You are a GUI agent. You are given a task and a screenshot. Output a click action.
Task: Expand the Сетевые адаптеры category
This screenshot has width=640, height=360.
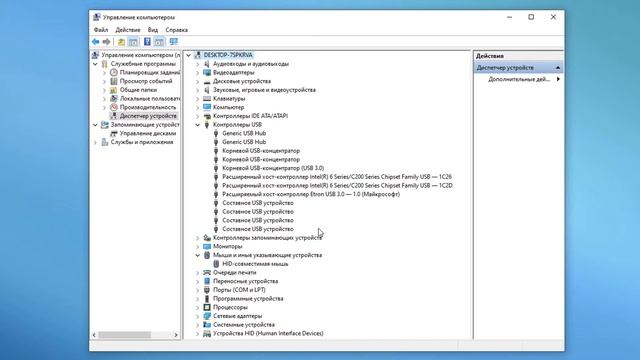click(x=198, y=316)
